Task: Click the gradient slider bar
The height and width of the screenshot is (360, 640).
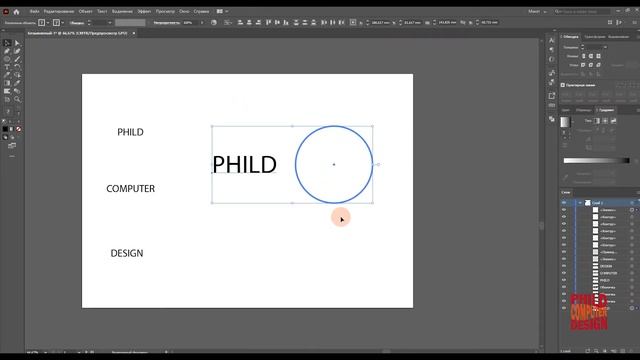Action: (596, 161)
